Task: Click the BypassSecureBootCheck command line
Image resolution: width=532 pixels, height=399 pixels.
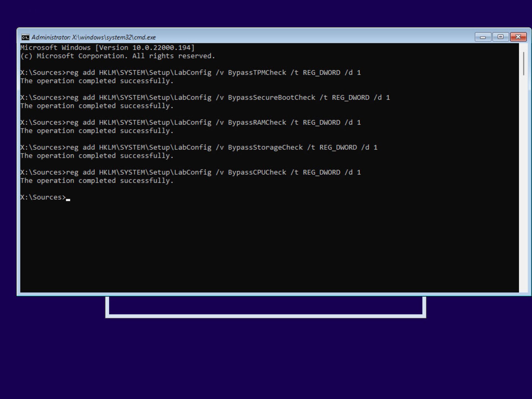Action: [205, 98]
